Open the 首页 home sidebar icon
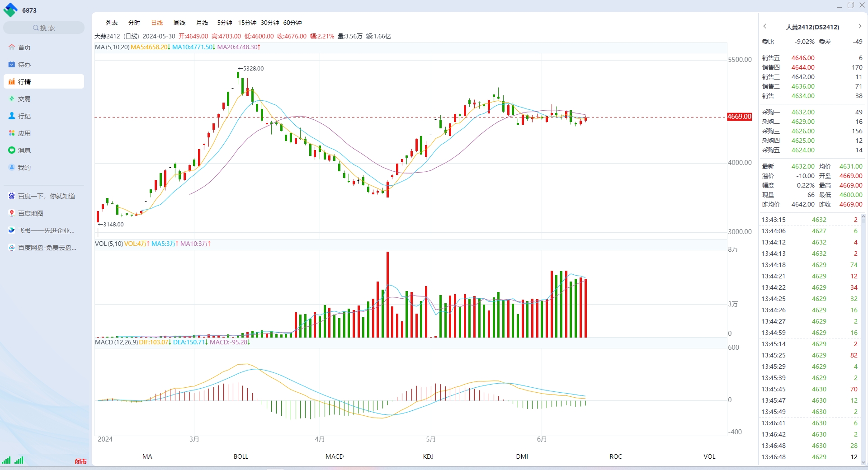Viewport: 868px width, 470px height. point(12,47)
